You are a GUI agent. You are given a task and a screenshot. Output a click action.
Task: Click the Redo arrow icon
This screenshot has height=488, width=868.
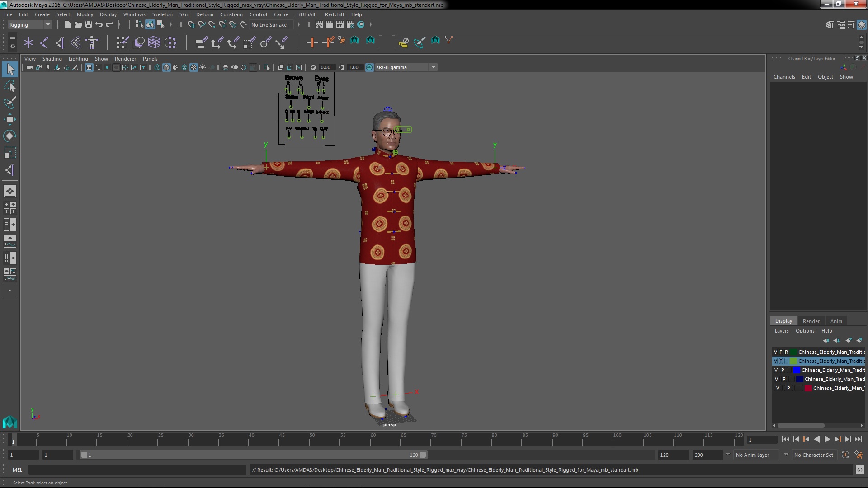[x=109, y=25]
